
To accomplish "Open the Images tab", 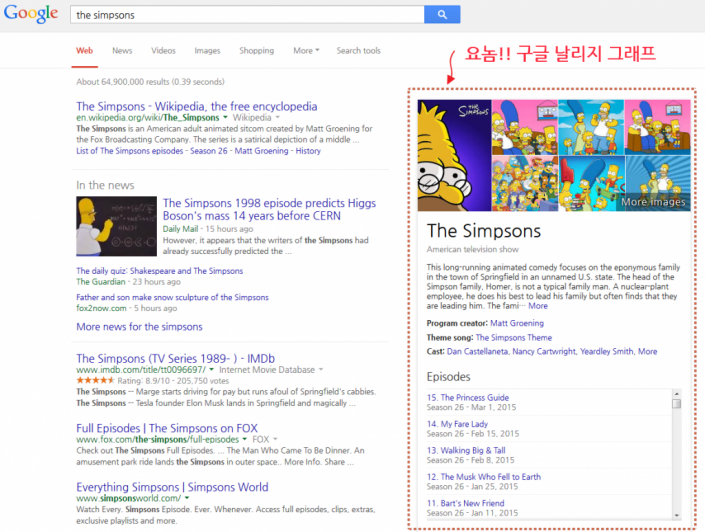I will (x=207, y=50).
